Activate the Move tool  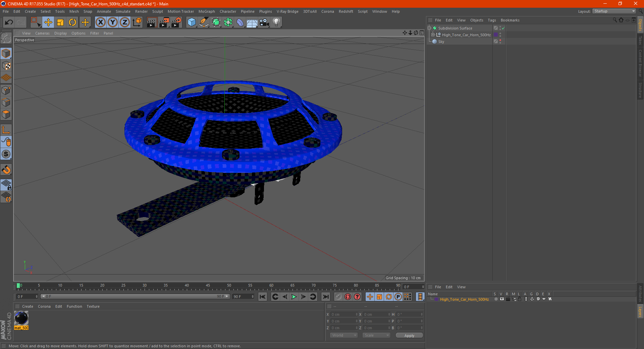[48, 22]
